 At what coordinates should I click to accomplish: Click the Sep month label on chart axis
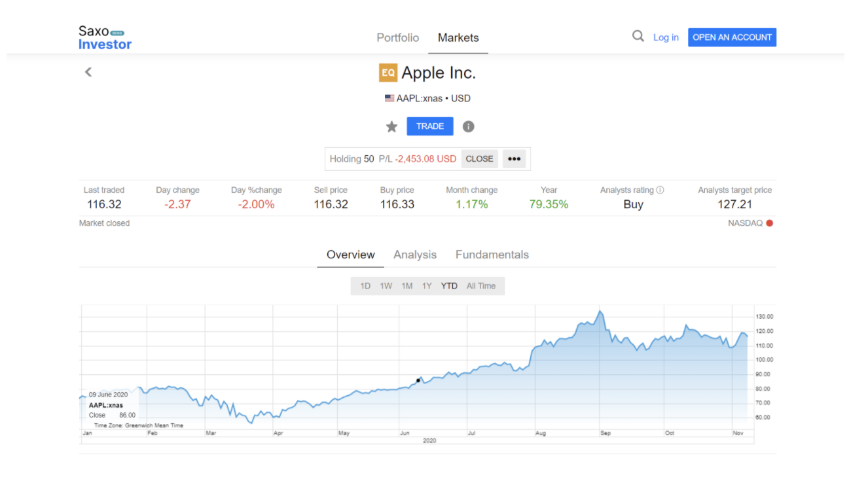click(606, 433)
